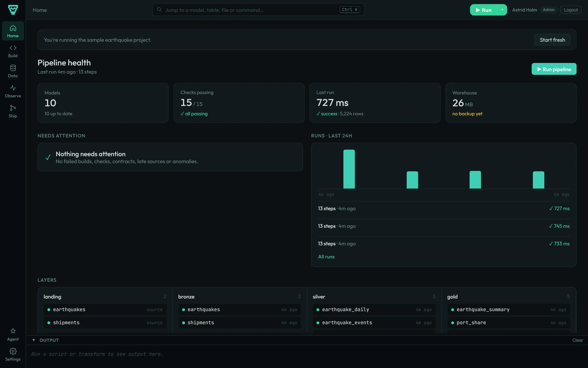Viewport: 588px width, 368px height.
Task: Clear the output panel
Action: (578, 340)
